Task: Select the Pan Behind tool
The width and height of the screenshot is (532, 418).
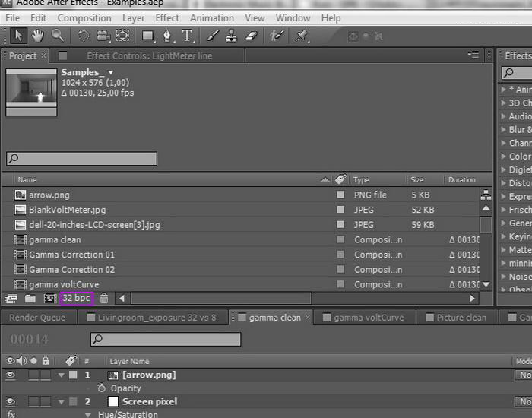Action: click(x=122, y=35)
